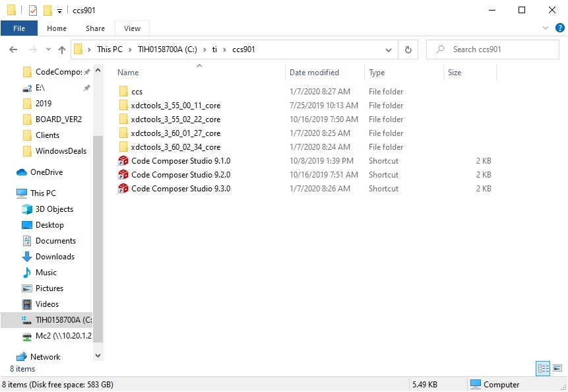The image size is (568, 392).
Task: Click the date 7/25/2019 10:13 AM
Action: tap(323, 106)
